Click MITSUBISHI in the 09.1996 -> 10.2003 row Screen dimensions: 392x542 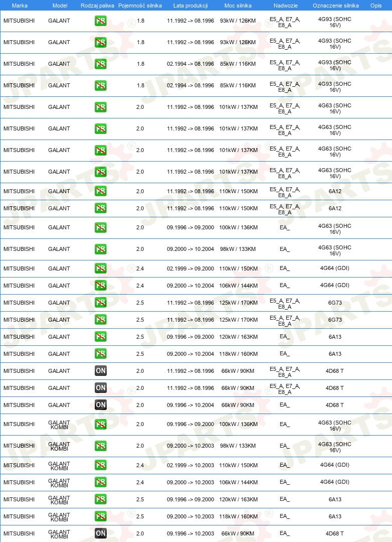[19, 533]
